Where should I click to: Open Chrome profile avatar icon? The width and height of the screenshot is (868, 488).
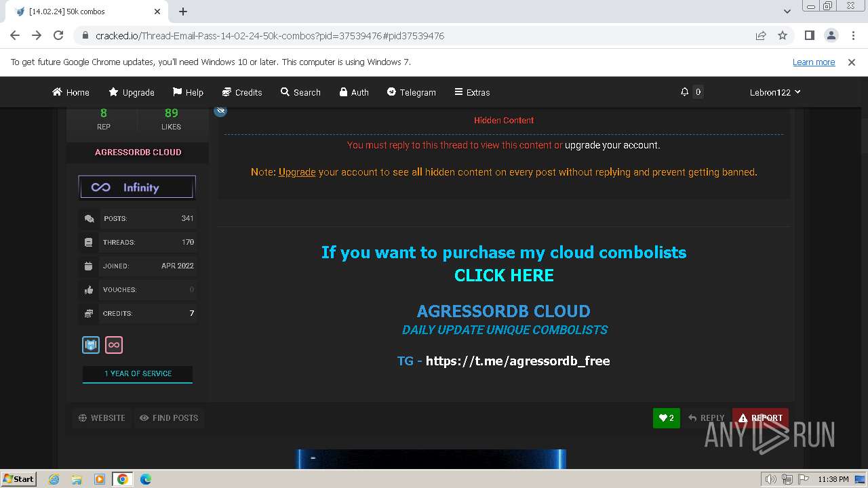[831, 35]
